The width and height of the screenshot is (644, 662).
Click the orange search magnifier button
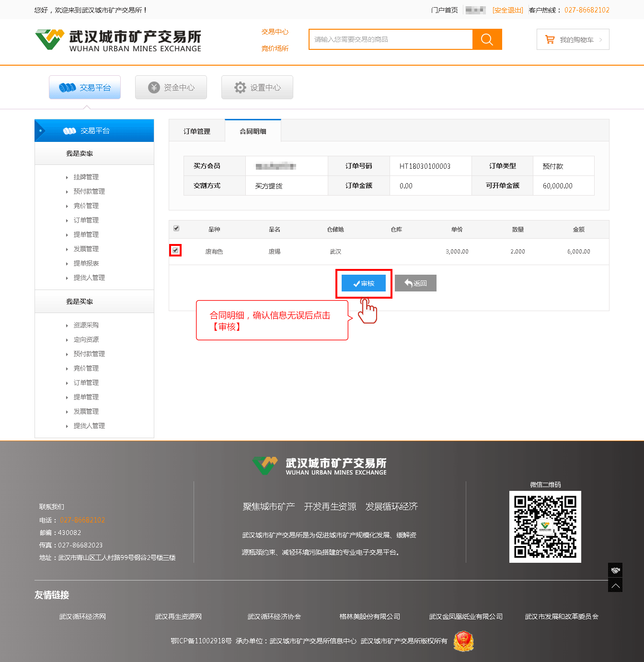pos(487,39)
